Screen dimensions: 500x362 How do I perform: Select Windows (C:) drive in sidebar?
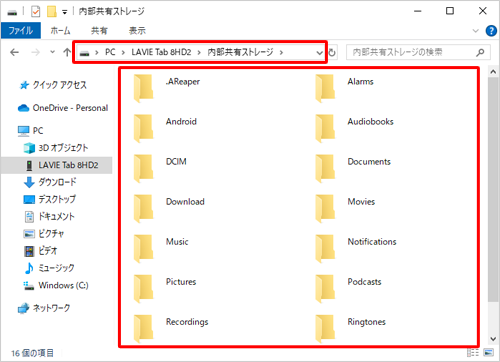pyautogui.click(x=63, y=285)
